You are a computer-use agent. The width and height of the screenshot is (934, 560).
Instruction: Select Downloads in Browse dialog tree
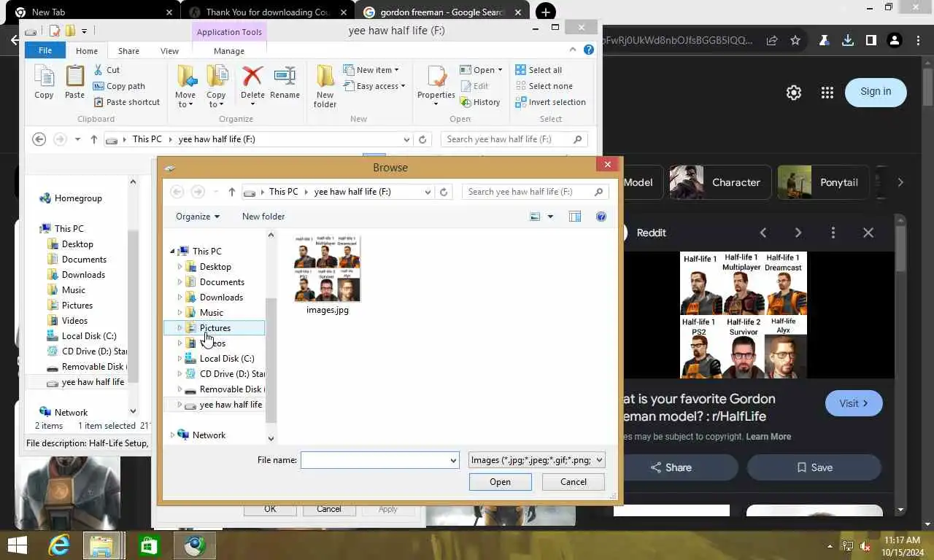pyautogui.click(x=221, y=297)
